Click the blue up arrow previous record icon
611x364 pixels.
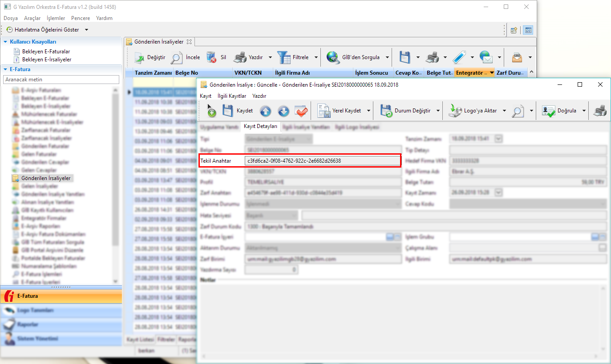tap(266, 111)
